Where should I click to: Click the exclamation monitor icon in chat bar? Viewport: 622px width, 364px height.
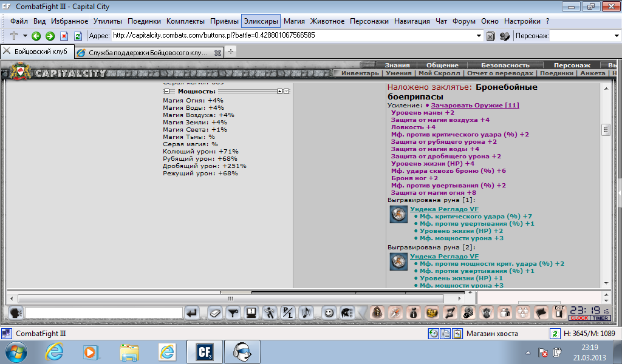251,313
